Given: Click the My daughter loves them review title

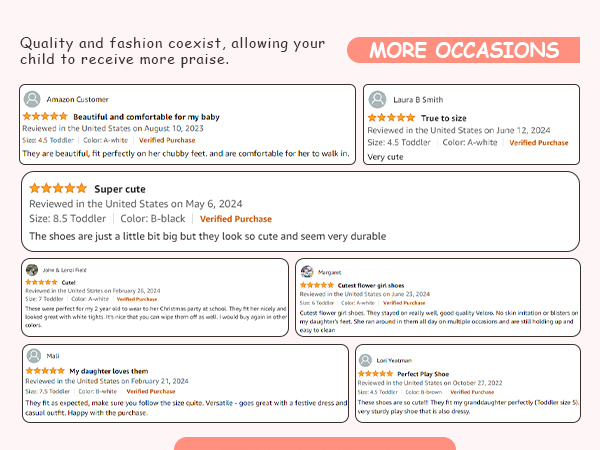Looking at the screenshot, I should 109,371.
